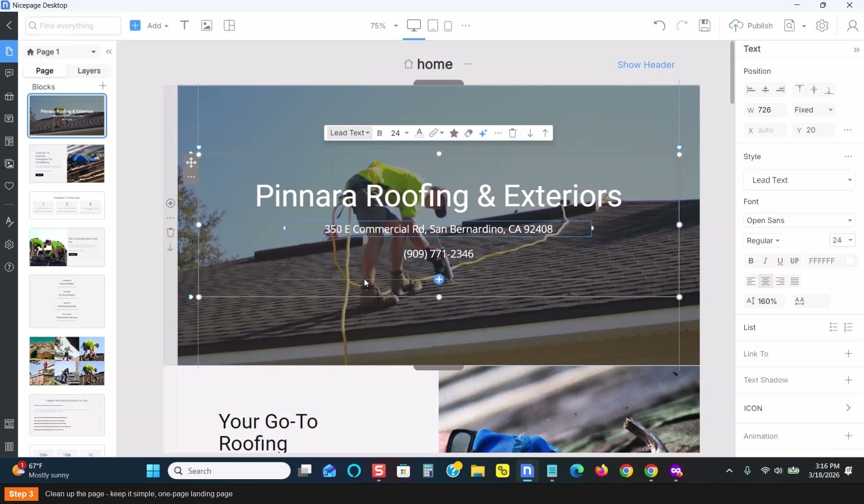Open the Regular font weight dropdown
The height and width of the screenshot is (504, 864).
point(763,240)
